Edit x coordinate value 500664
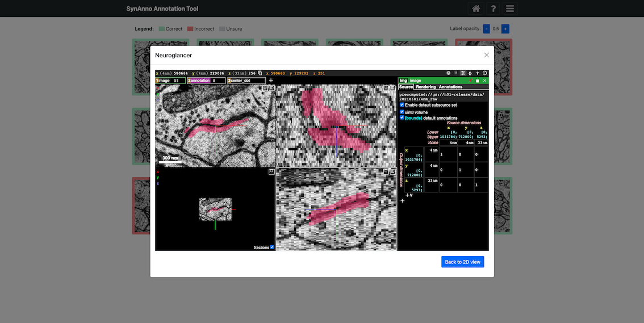This screenshot has width=644, height=323. 181,73
